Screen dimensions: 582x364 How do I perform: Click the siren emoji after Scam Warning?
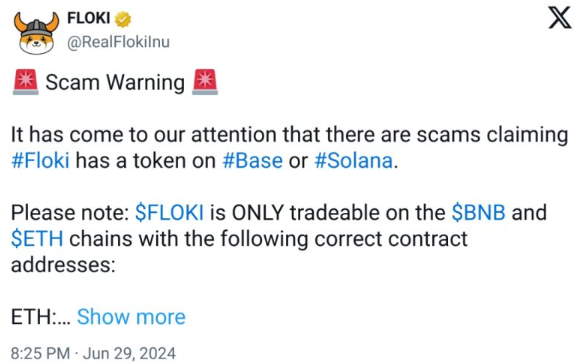(205, 82)
